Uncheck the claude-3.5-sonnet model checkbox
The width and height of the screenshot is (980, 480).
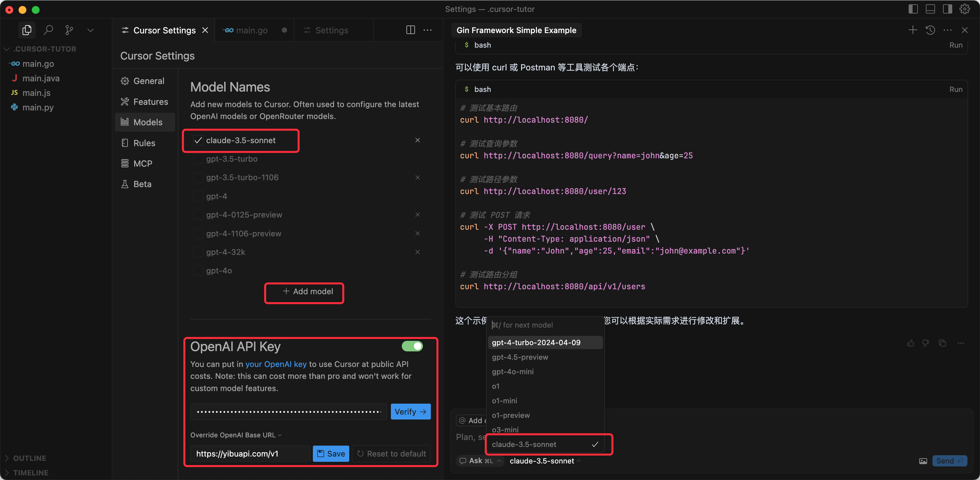pos(198,140)
